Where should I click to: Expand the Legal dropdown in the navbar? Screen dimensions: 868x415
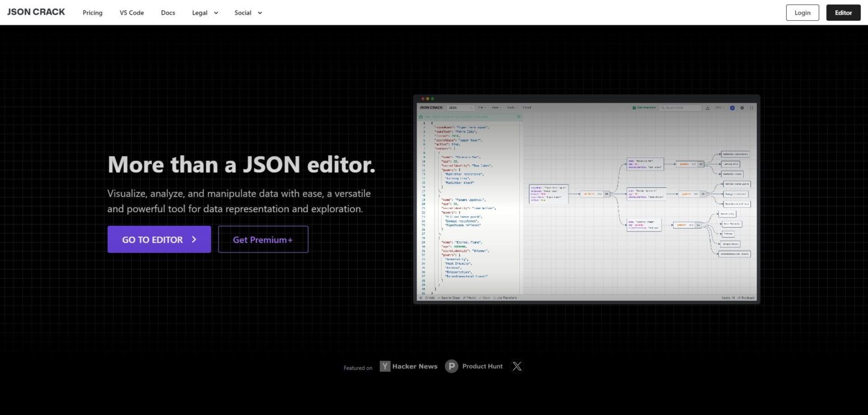[x=205, y=12]
